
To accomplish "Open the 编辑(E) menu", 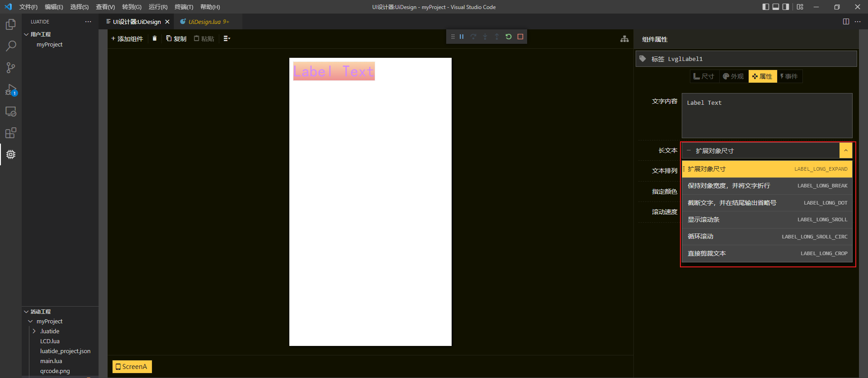I will click(x=54, y=7).
